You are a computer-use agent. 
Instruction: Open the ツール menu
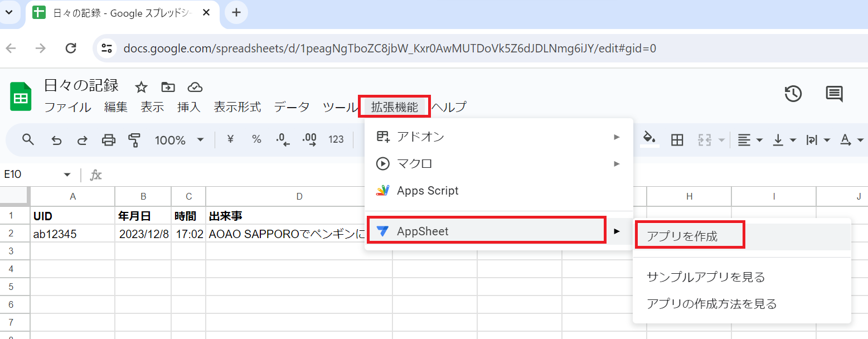coord(340,107)
